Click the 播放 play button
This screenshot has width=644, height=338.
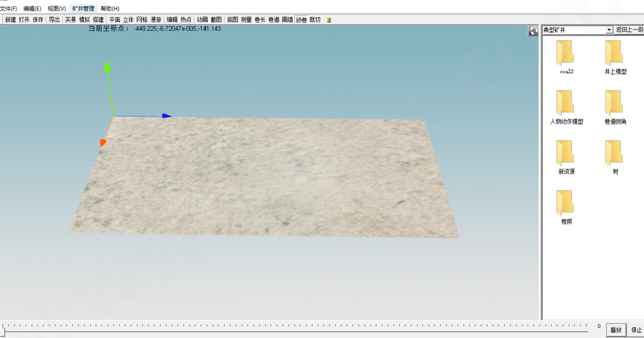coord(616,330)
